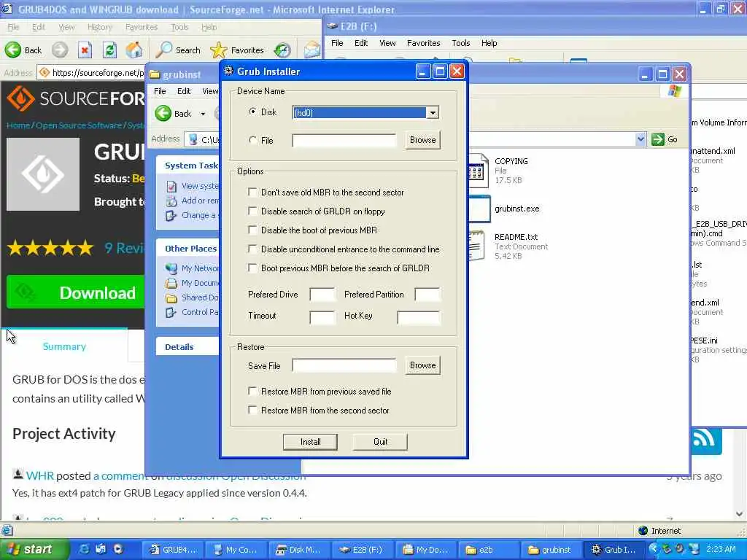Click the Home icon in Internet Explorer
This screenshot has height=560, width=747.
click(134, 50)
